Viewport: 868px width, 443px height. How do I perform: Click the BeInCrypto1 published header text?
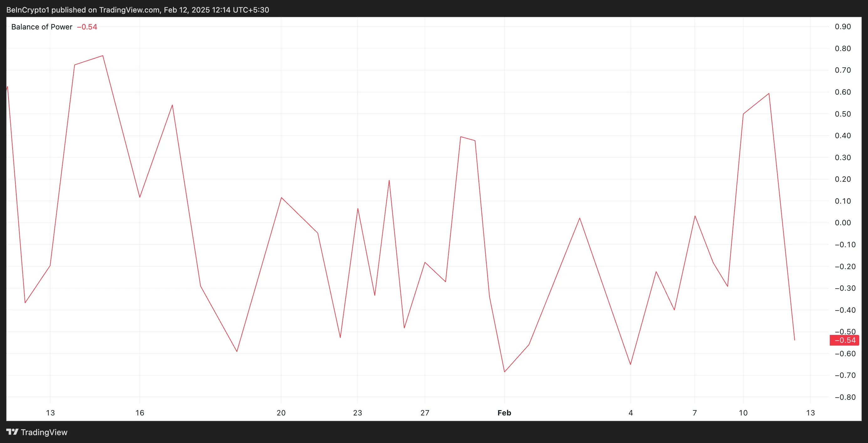138,10
